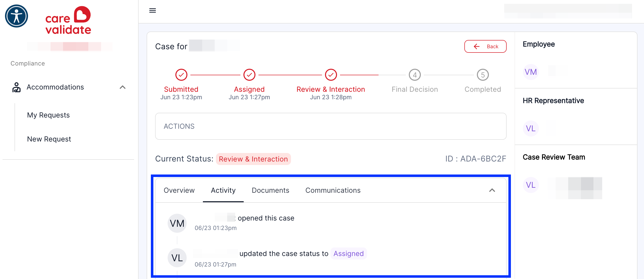Click the Assigned step checkmark
Screen dimensions: 644x279
click(x=249, y=75)
